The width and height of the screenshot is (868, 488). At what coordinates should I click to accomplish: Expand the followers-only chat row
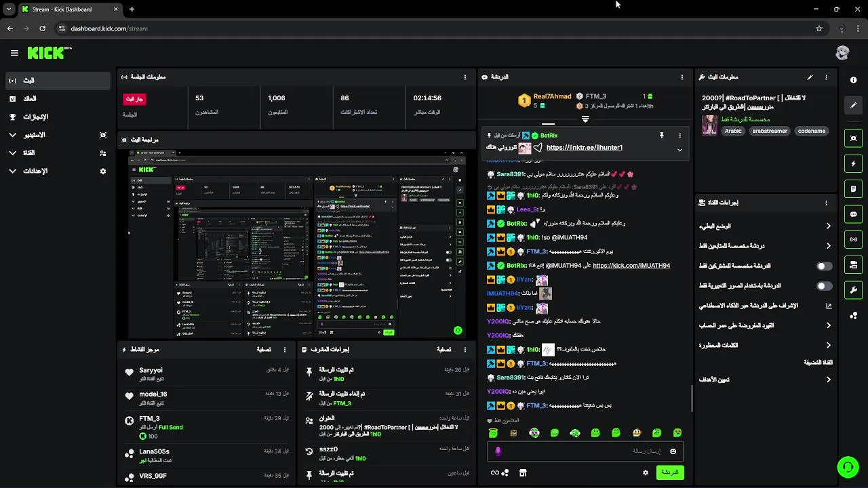click(765, 246)
